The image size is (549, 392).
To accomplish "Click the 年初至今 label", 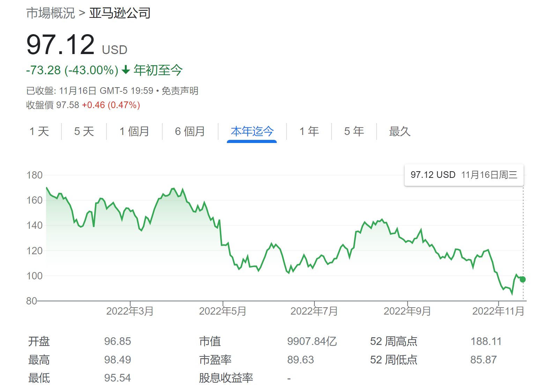I will (158, 70).
